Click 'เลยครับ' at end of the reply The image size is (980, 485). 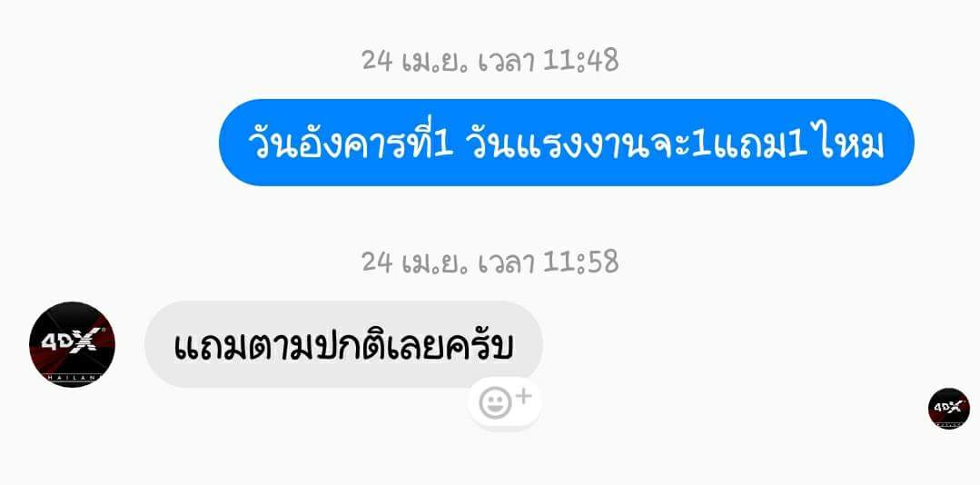click(x=448, y=347)
